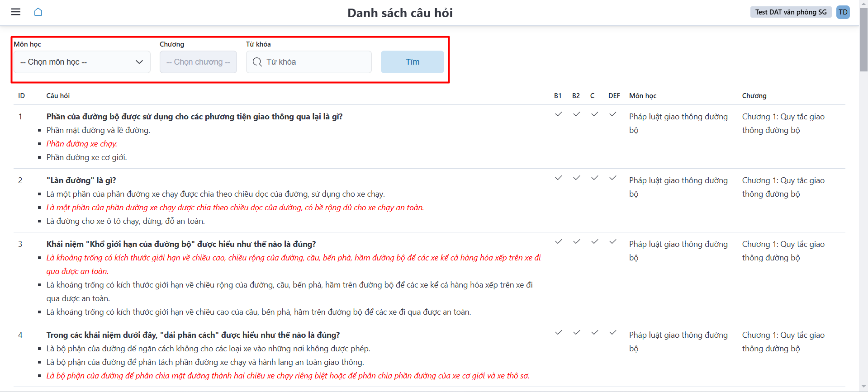Click the C checkmark for question 2
Image resolution: width=868 pixels, height=392 pixels.
pos(594,178)
